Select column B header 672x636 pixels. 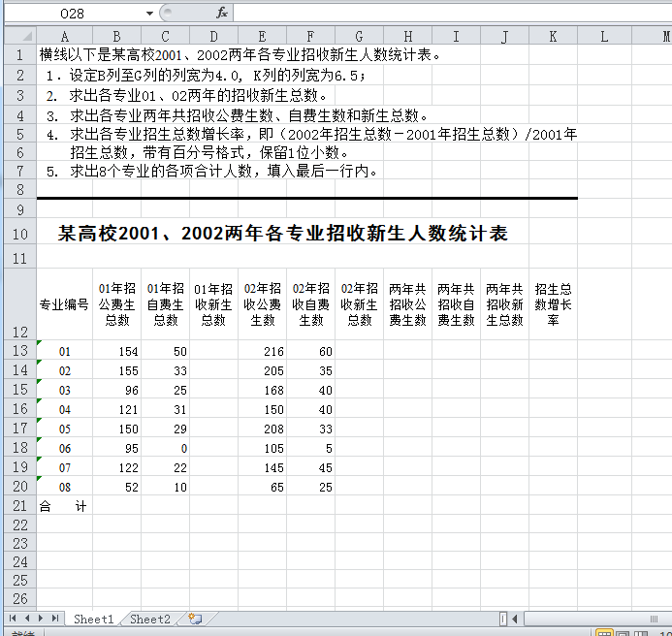[x=116, y=37]
